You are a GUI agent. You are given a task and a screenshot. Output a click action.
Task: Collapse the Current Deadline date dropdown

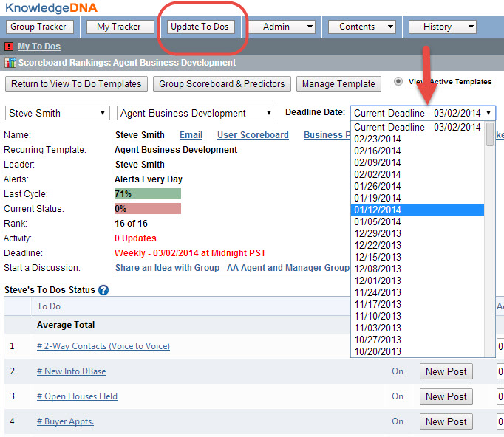click(x=423, y=113)
